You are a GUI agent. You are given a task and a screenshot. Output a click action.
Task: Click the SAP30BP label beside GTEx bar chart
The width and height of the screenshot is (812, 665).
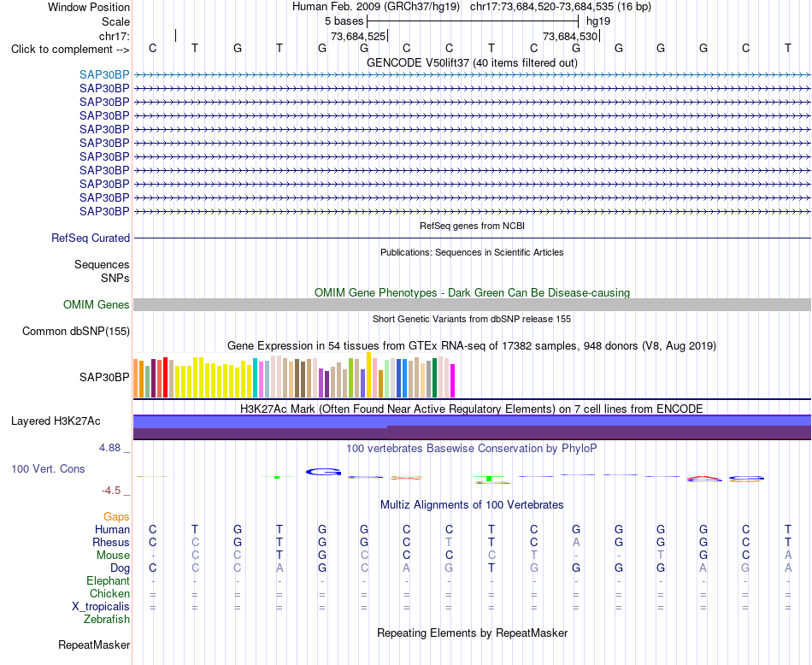click(104, 378)
